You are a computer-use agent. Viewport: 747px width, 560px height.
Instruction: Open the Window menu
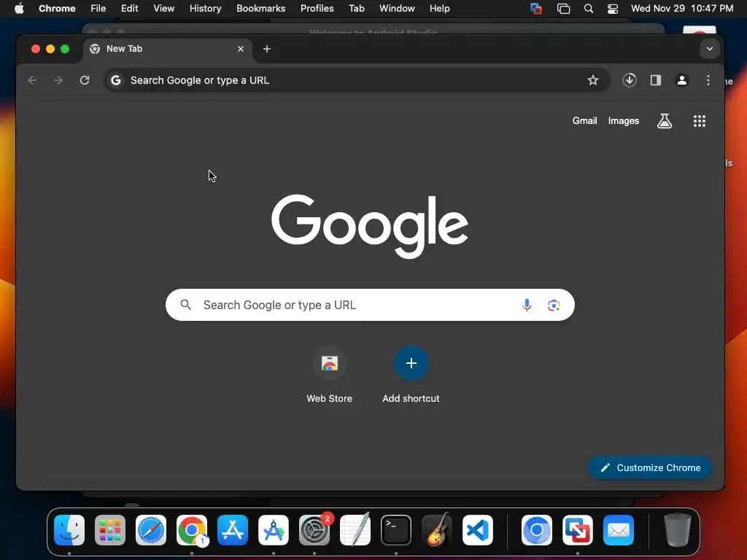click(x=397, y=8)
